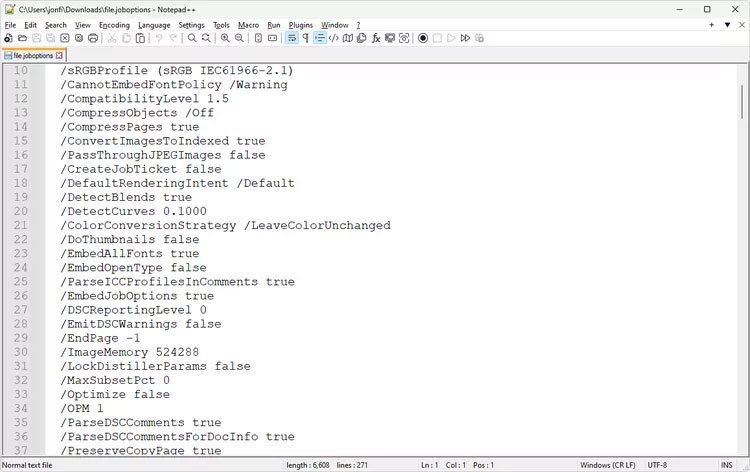750x472 pixels.
Task: Click UTF-8 encoding in status bar
Action: click(x=657, y=465)
